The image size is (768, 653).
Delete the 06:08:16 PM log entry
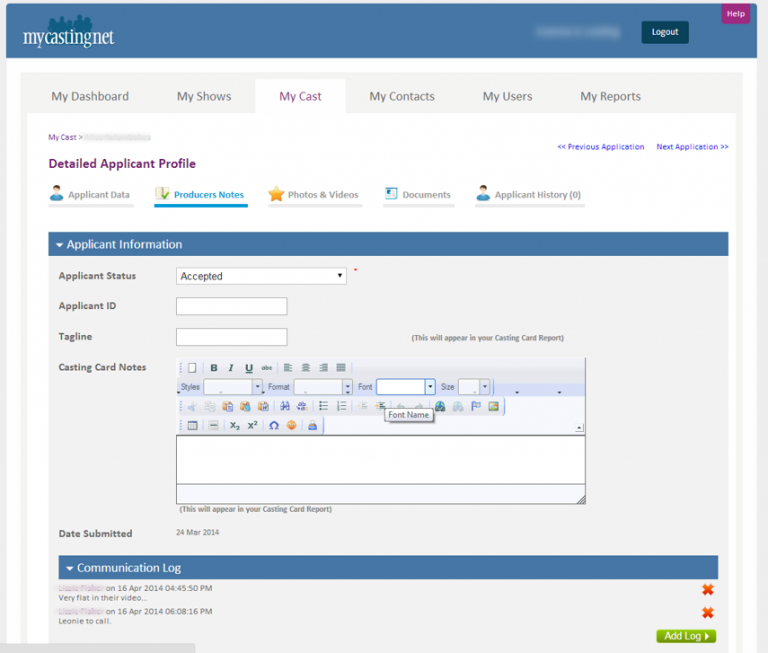(707, 612)
